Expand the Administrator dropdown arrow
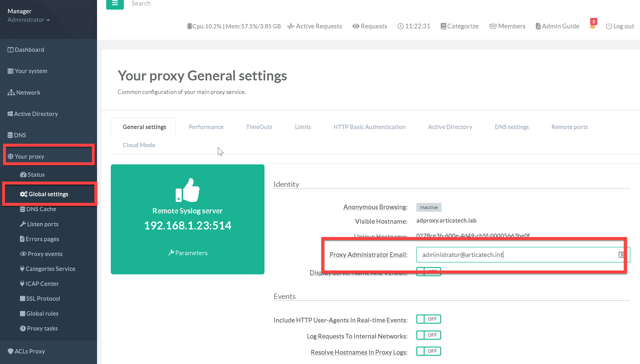Image resolution: width=640 pixels, height=364 pixels. click(48, 20)
